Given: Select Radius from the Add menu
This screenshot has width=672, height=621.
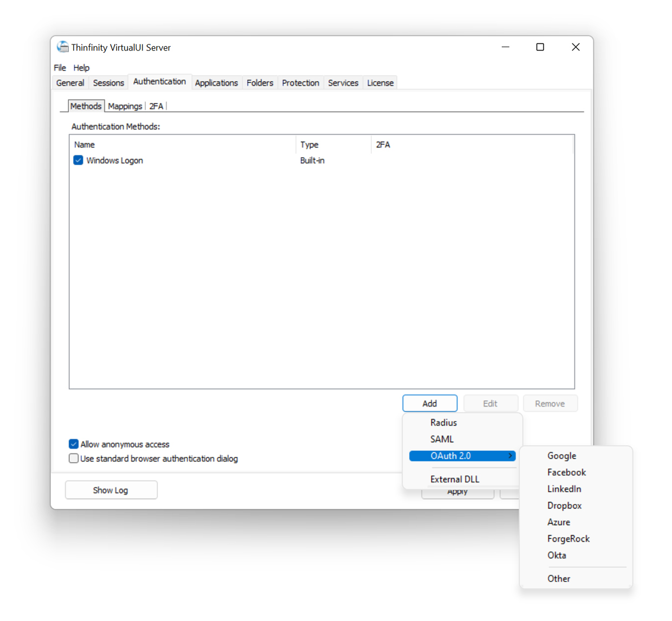Looking at the screenshot, I should [x=443, y=423].
